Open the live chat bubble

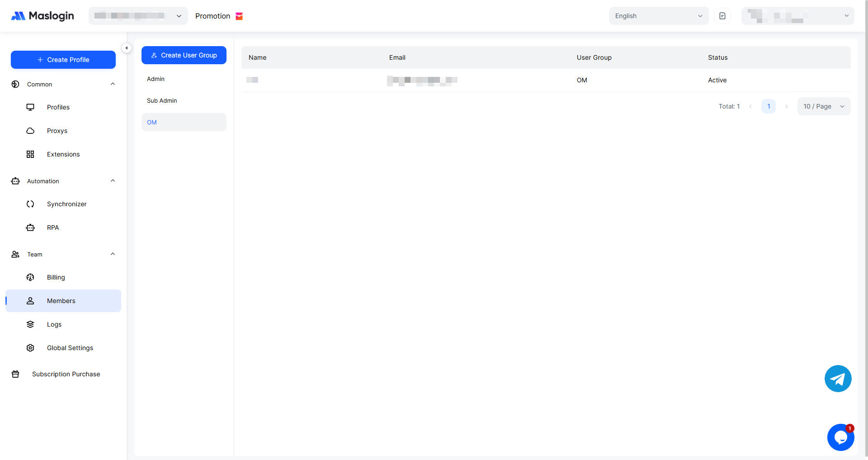(x=840, y=437)
